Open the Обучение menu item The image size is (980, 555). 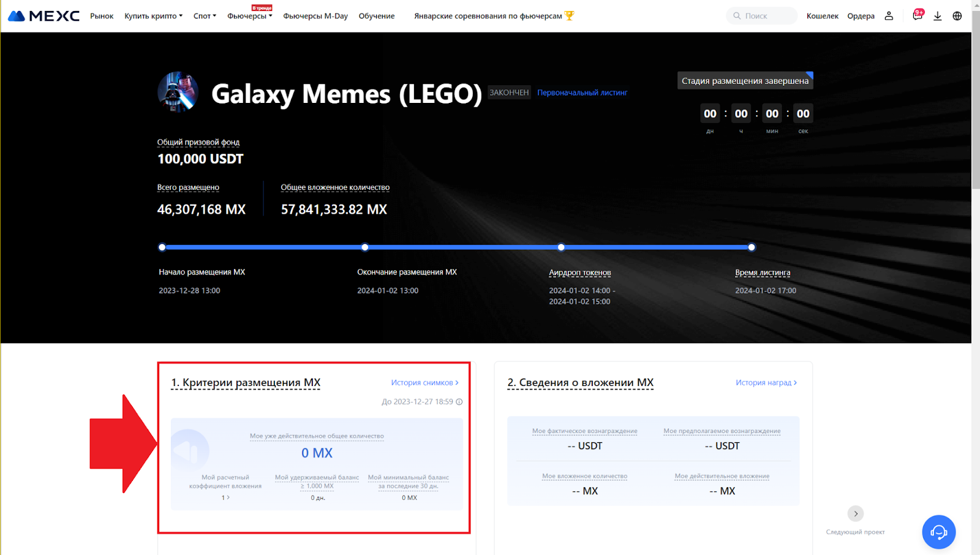pyautogui.click(x=377, y=16)
